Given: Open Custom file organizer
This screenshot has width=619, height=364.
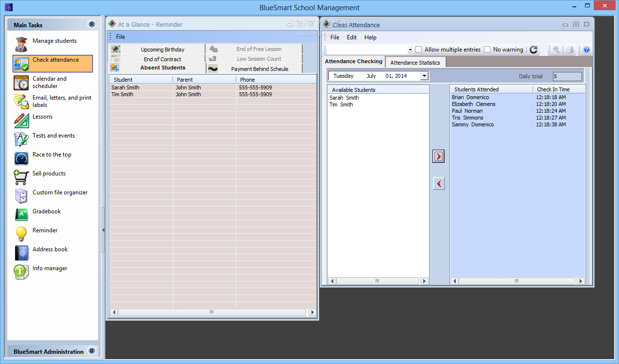Looking at the screenshot, I should pos(52,196).
